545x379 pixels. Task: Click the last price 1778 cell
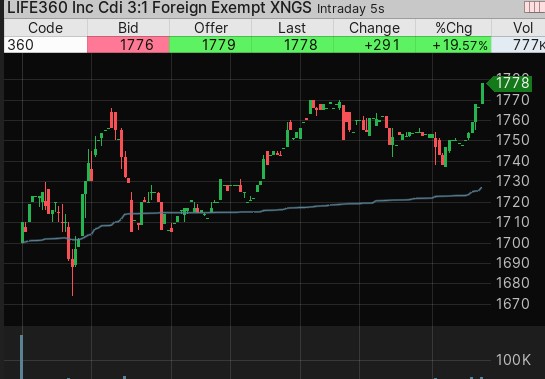point(292,45)
